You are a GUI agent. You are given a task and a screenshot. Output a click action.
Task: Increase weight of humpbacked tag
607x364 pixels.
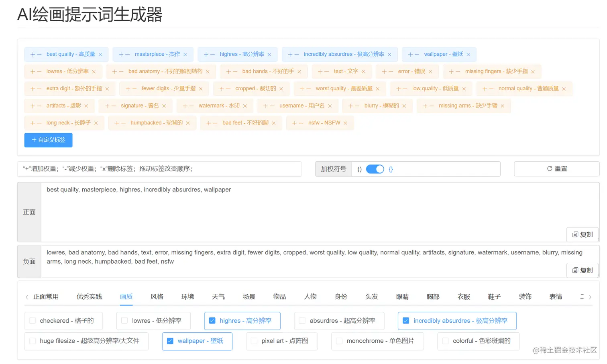point(116,124)
